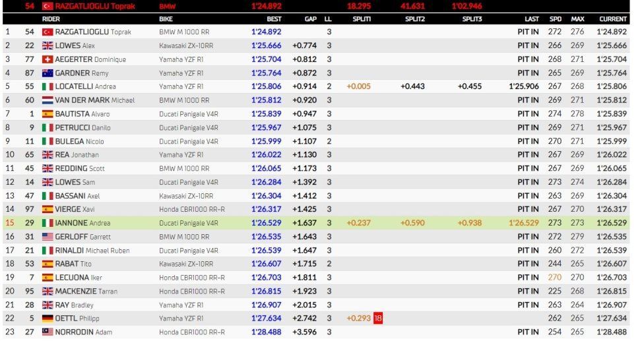Click the red 18 badge in OETTL row
This screenshot has width=644, height=341.
(378, 319)
